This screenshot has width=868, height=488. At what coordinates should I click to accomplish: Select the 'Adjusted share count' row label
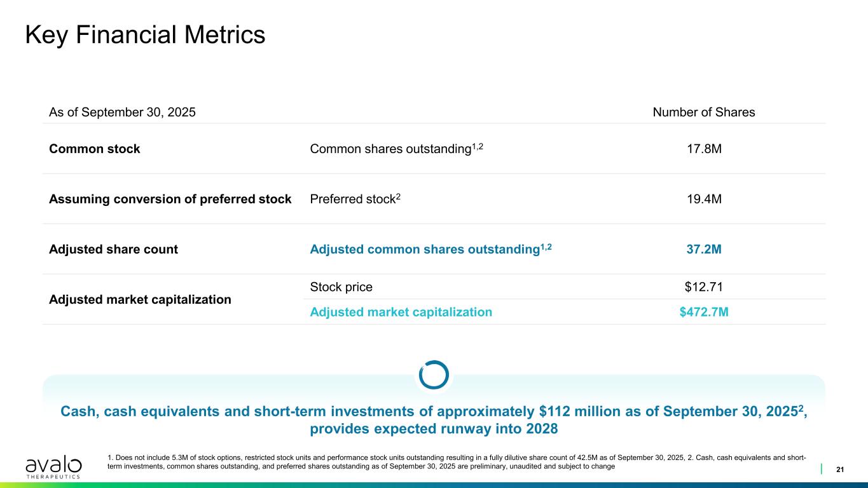(113, 249)
